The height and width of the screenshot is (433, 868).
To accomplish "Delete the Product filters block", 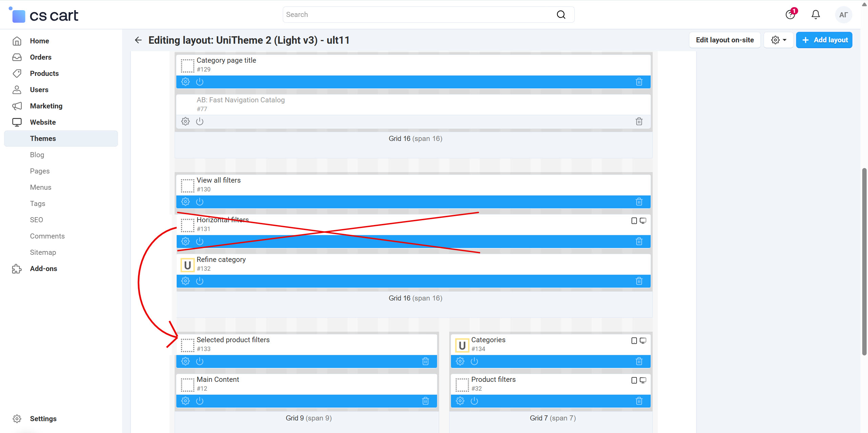I will click(x=639, y=401).
